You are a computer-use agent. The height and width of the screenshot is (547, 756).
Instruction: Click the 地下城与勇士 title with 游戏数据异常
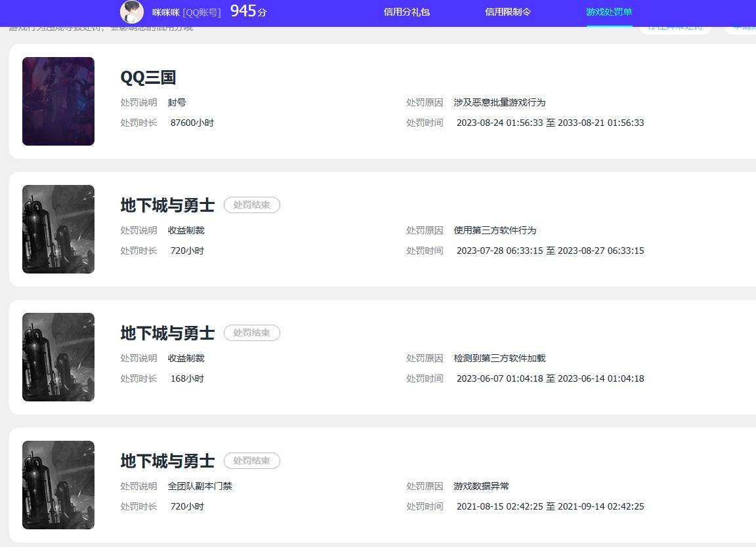[167, 461]
